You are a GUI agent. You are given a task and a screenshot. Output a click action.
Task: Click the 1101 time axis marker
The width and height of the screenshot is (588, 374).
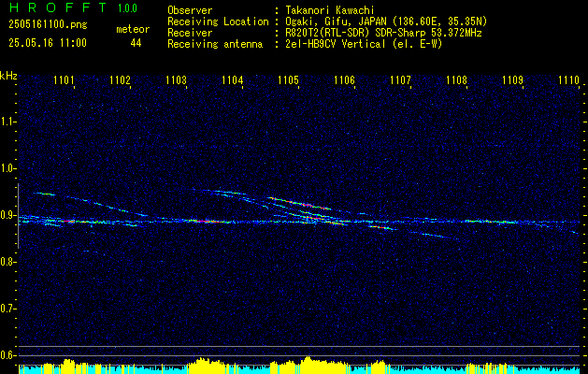pos(64,79)
